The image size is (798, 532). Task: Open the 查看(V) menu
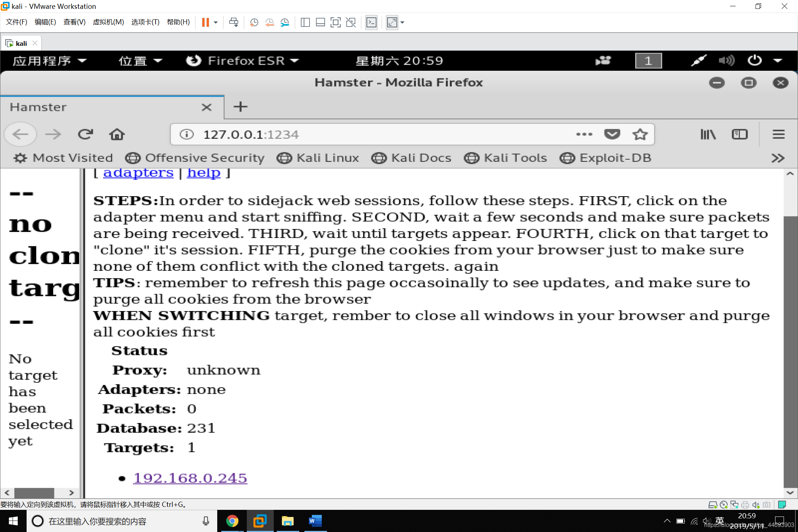click(74, 22)
